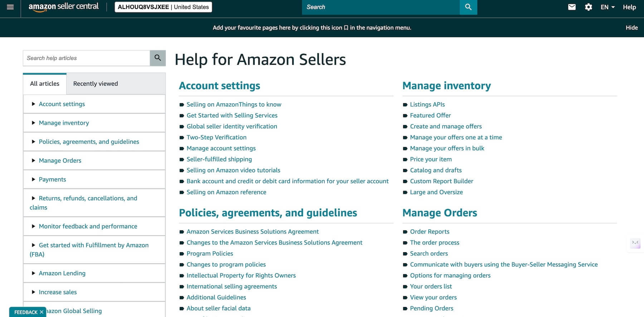Expand Account settings in the sidebar
The image size is (644, 317).
coord(62,104)
